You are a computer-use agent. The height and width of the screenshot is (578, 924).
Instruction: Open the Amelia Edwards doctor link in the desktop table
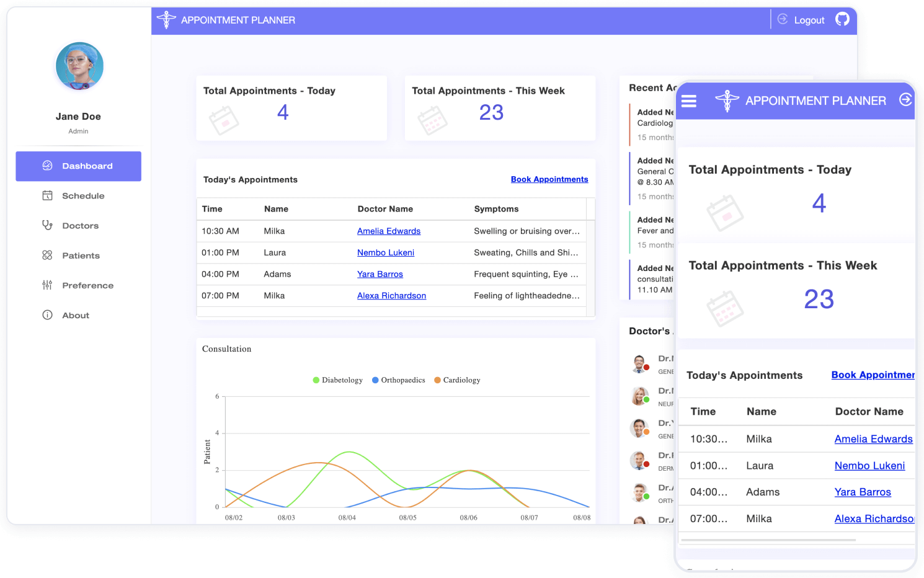(x=388, y=231)
